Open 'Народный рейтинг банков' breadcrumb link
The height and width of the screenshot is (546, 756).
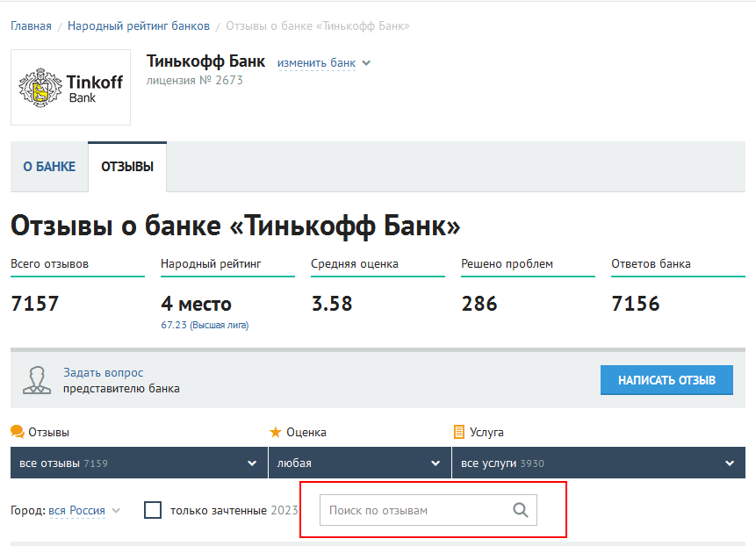139,26
